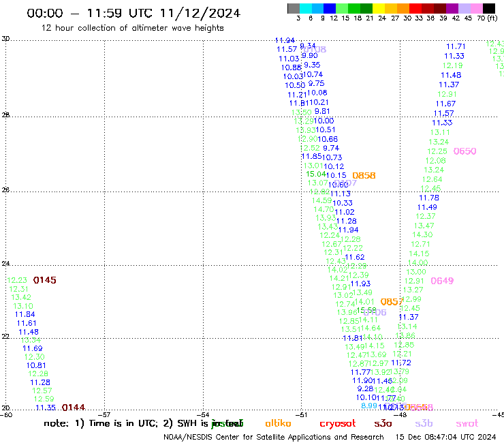Click the wave height value 14.00
504x443 pixels.
pyautogui.click(x=418, y=263)
